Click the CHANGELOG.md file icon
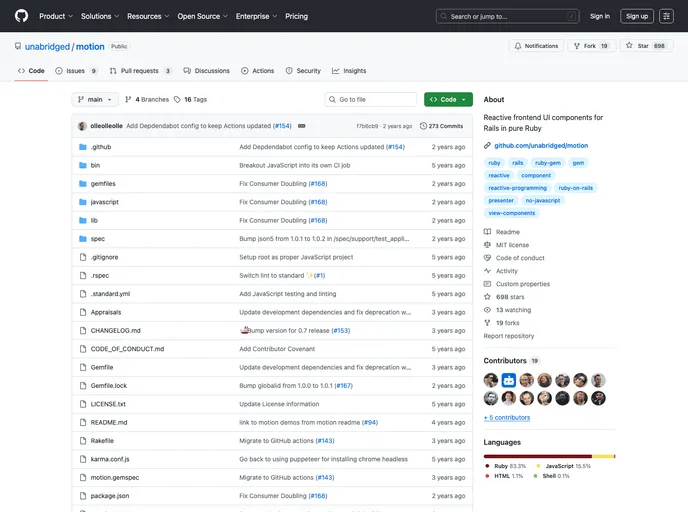The image size is (688, 512). [83, 330]
